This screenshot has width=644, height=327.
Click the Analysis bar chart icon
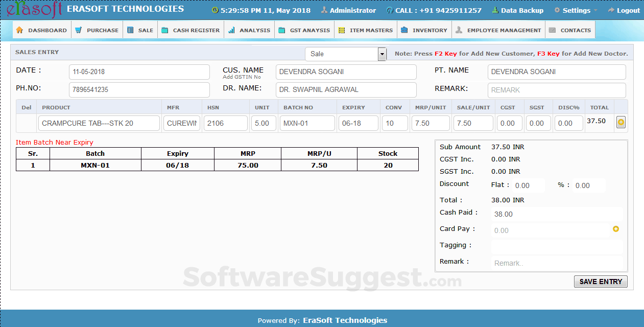click(231, 30)
